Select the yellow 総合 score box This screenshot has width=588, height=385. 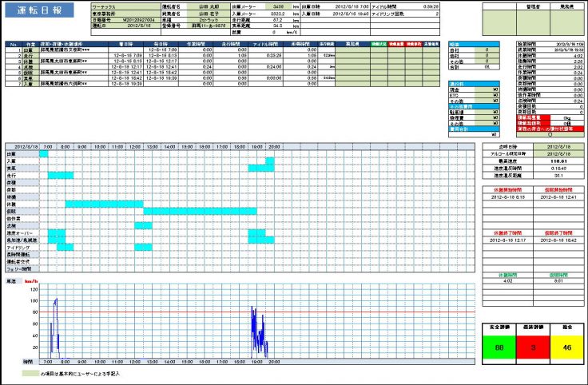(566, 349)
